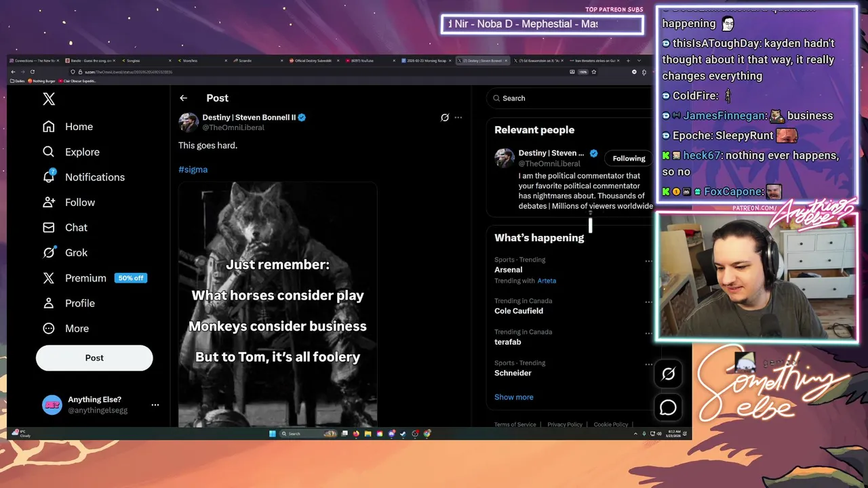Open account menu dots beside Anything Else?
This screenshot has height=488, width=868.
pos(155,405)
